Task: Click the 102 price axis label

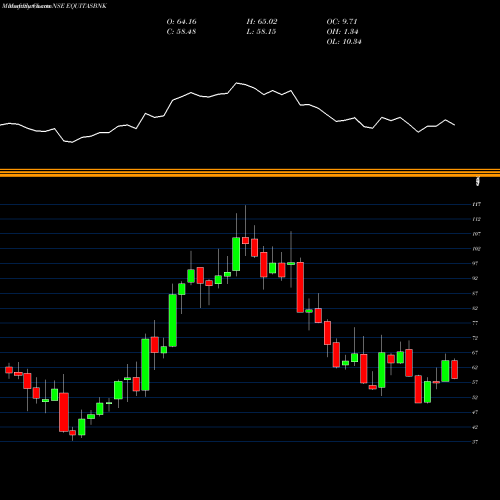Action: [x=477, y=249]
